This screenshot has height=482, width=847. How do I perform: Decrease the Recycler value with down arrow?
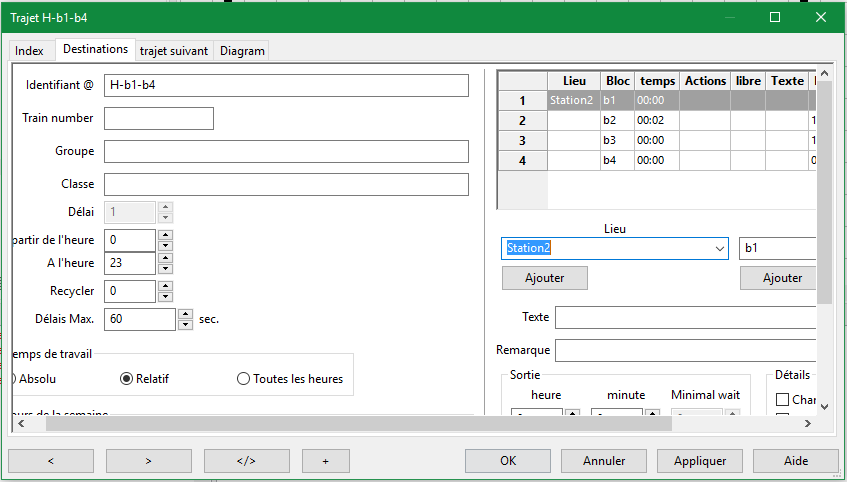coord(165,297)
